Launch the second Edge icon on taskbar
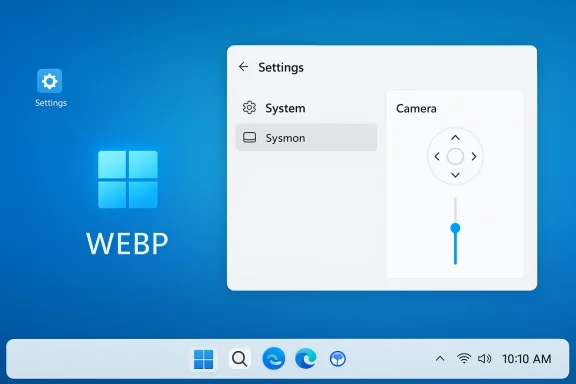This screenshot has width=576, height=384. point(306,359)
